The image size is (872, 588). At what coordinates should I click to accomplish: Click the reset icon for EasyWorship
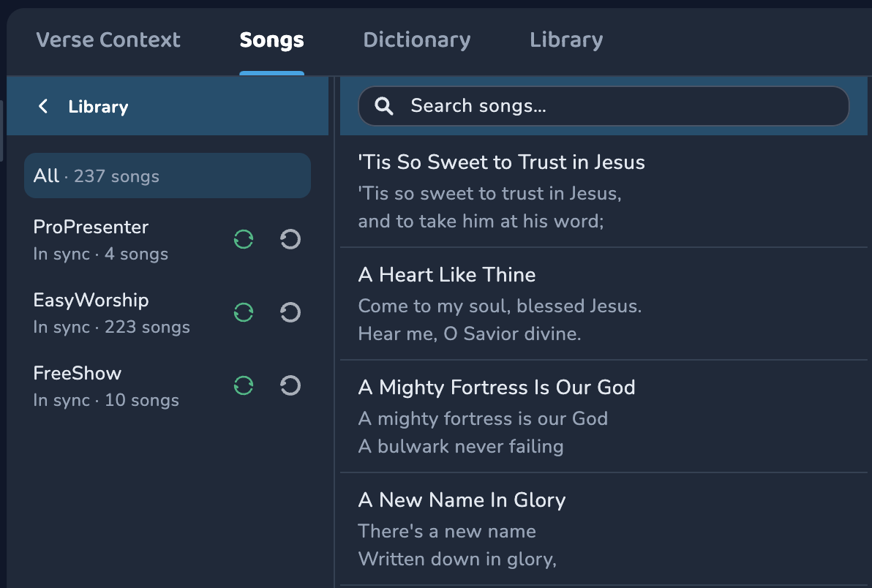290,312
